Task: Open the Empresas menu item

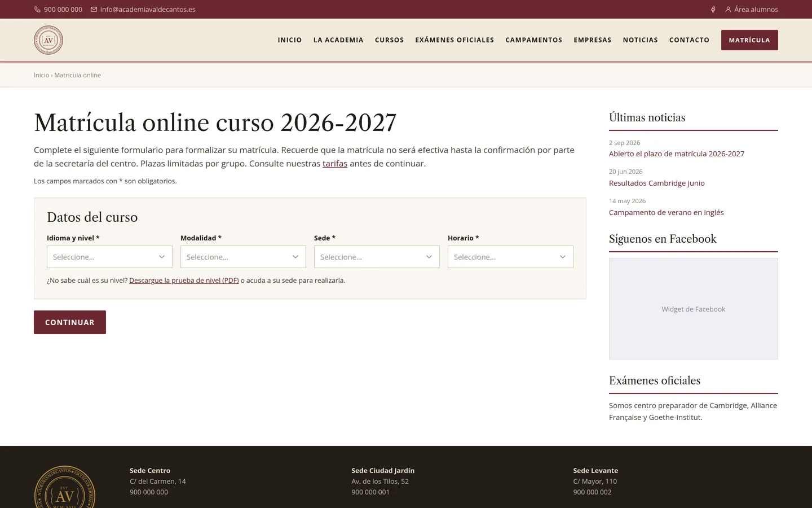Action: (x=593, y=40)
